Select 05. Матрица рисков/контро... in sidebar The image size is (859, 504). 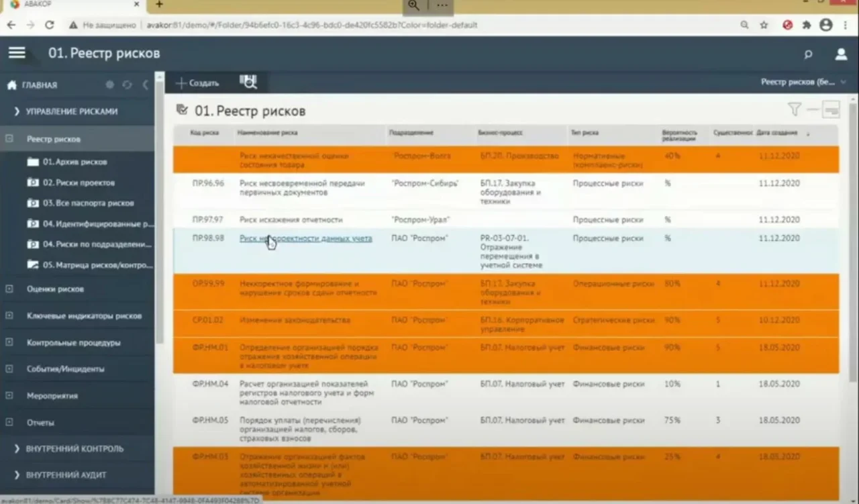pyautogui.click(x=98, y=264)
